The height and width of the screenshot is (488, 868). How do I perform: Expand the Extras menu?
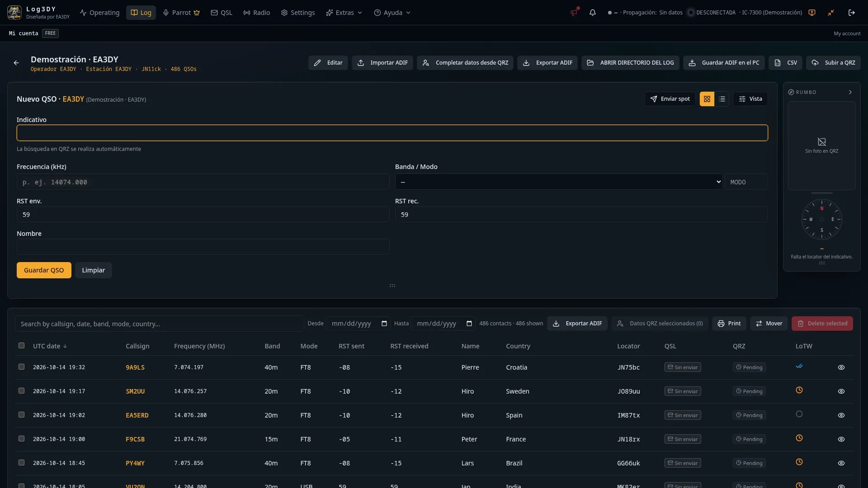344,13
